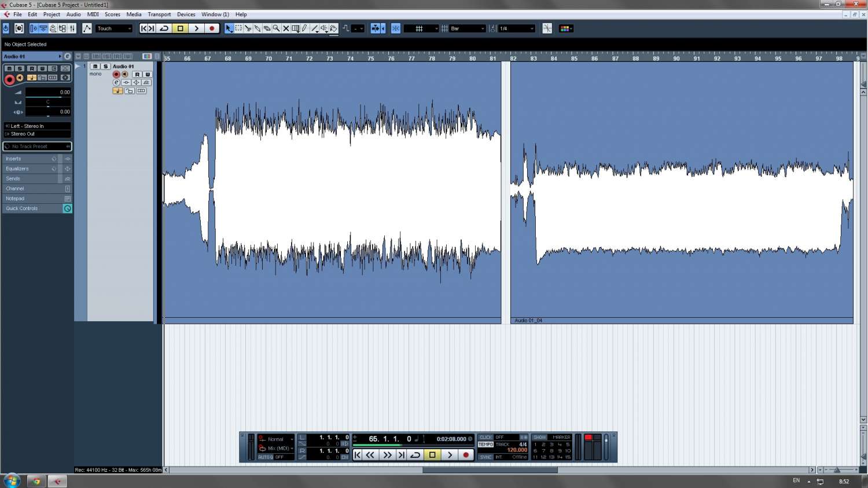Select the Range Selection tool in the toolbar
868x488 pixels.
238,28
